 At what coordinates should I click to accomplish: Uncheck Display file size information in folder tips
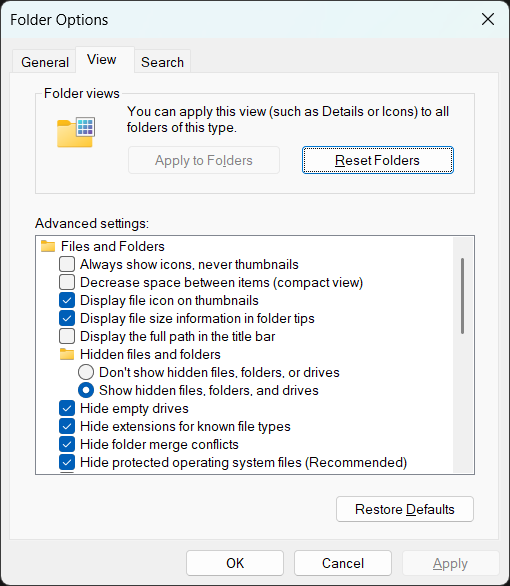click(x=67, y=318)
